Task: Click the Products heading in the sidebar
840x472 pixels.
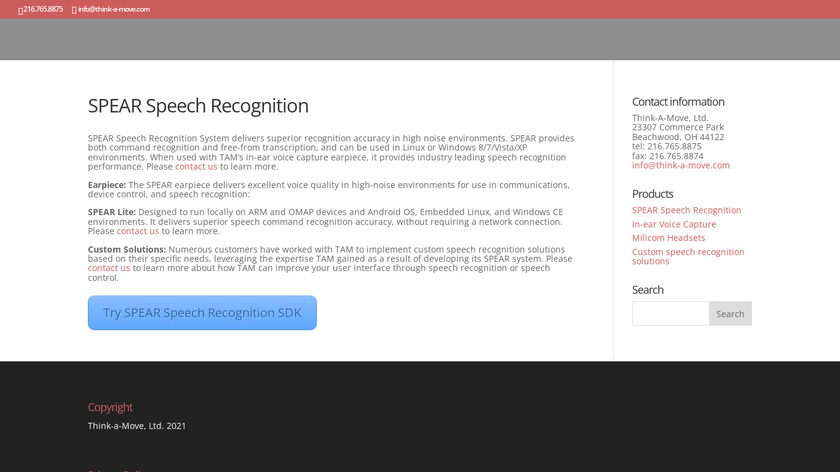Action: [652, 194]
